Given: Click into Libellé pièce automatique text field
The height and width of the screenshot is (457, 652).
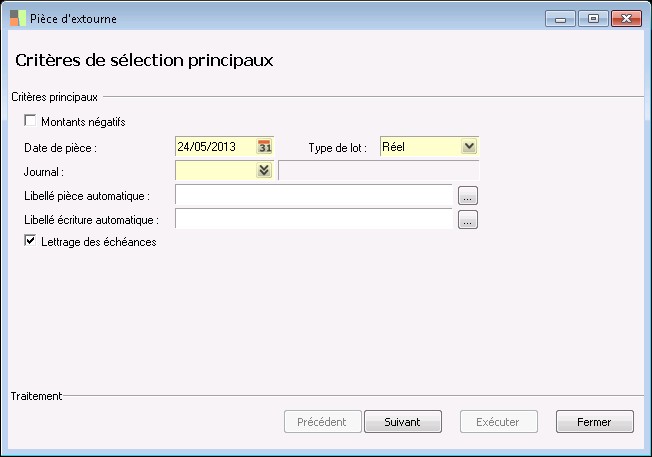Looking at the screenshot, I should (313, 195).
